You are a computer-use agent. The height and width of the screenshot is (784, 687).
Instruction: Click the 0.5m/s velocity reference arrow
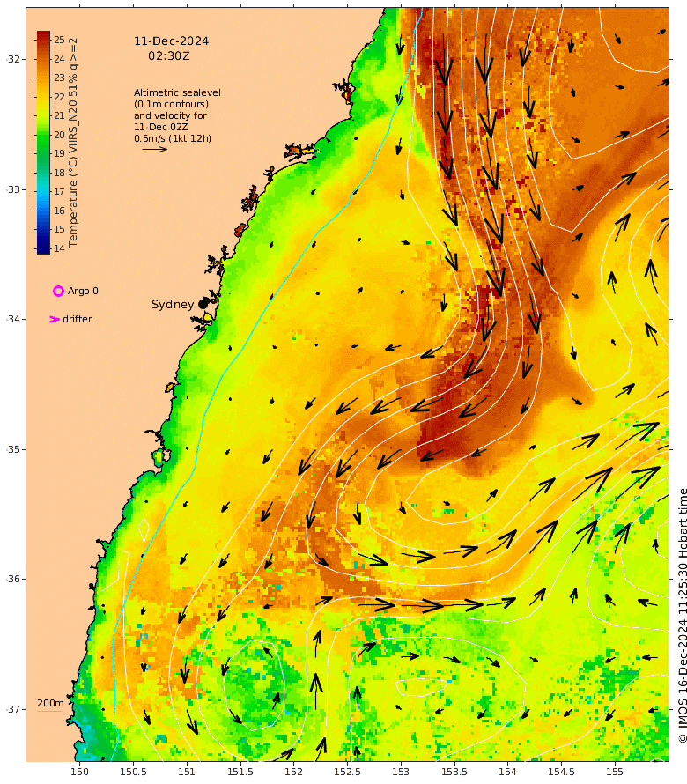154,149
